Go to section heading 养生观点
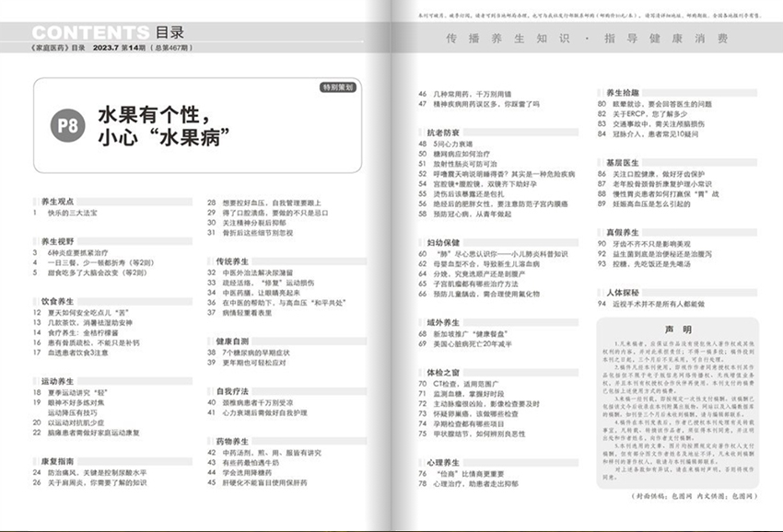Image resolution: width=783 pixels, height=532 pixels. (57, 199)
